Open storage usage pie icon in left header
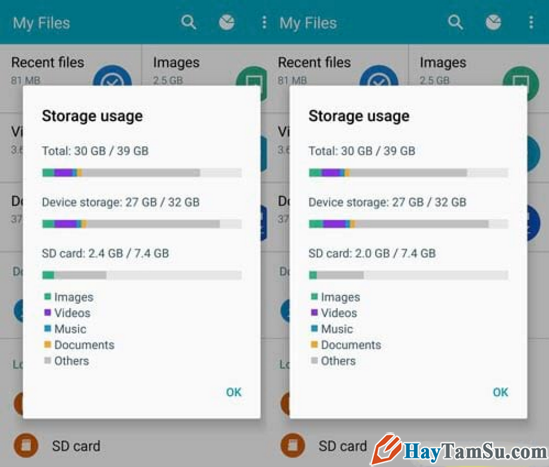The height and width of the screenshot is (467, 549). point(227,22)
